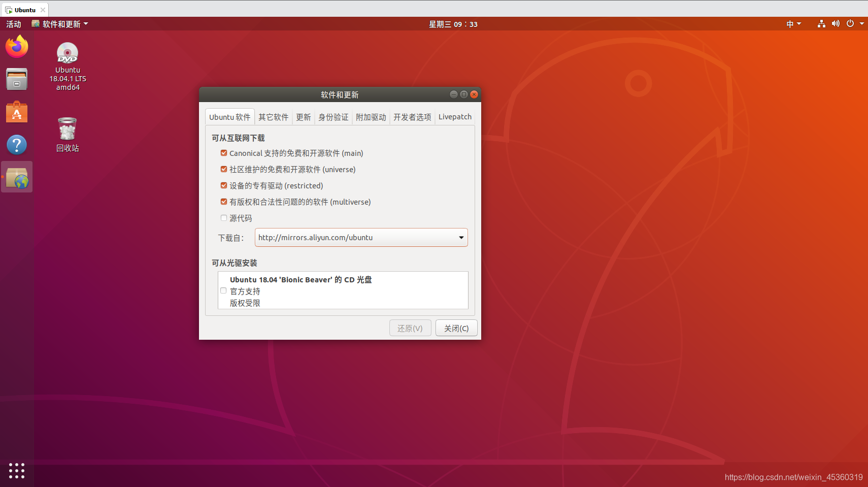Click the 可从互联网下载 heading
The height and width of the screenshot is (487, 868).
pyautogui.click(x=239, y=138)
